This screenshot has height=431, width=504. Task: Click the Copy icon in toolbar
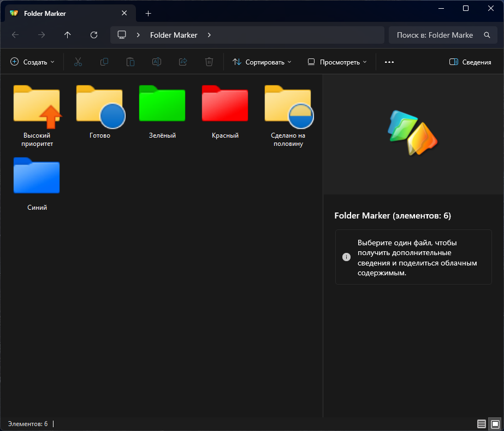104,62
